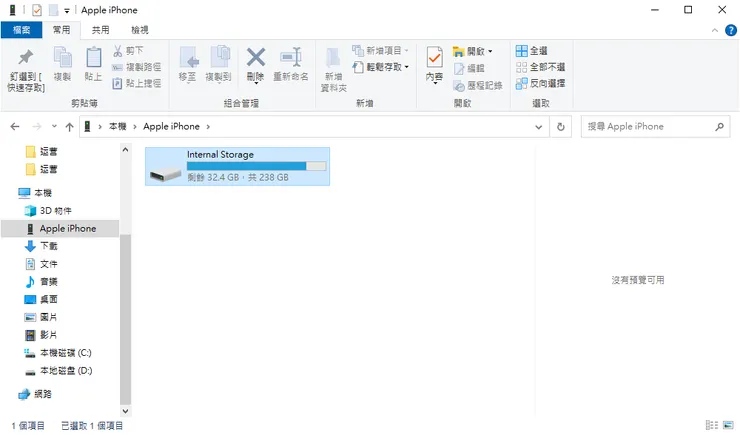Switch to details view icon
The width and height of the screenshot is (740, 435).
tap(712, 425)
